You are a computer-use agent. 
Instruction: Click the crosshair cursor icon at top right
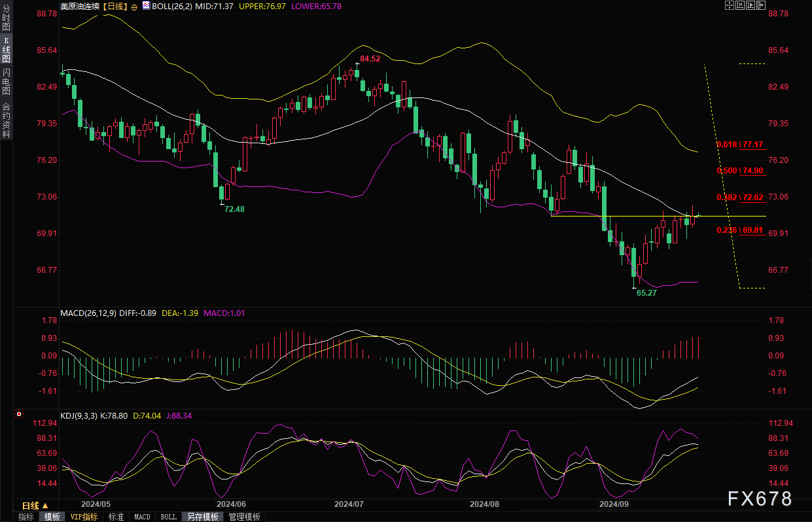[x=730, y=5]
